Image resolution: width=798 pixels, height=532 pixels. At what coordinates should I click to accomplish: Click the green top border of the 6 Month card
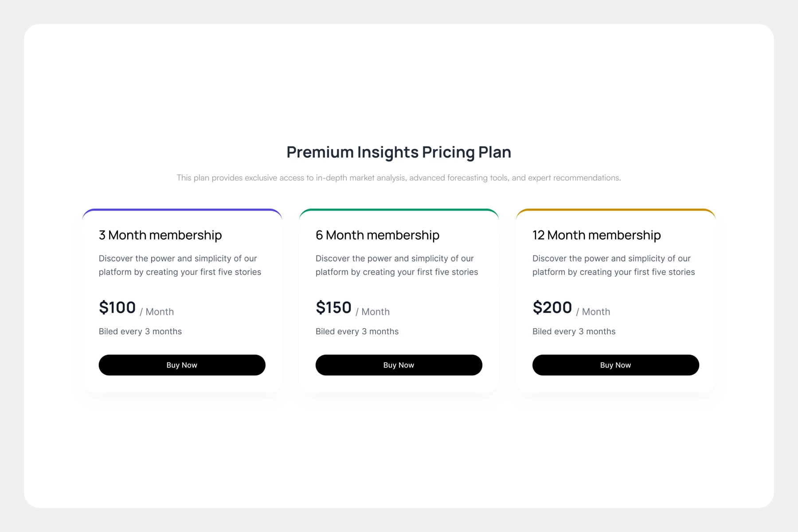[399, 210]
